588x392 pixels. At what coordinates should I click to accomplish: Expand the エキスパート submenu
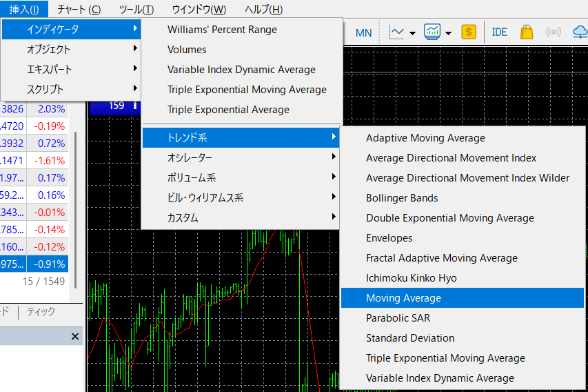pos(71,69)
